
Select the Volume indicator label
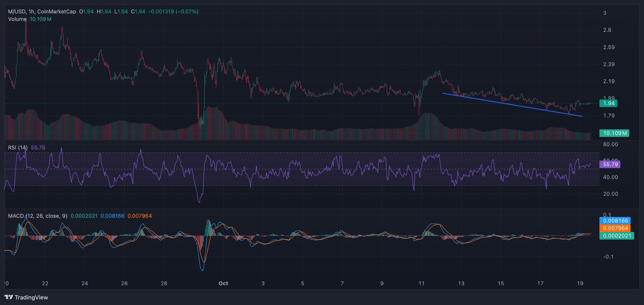coord(17,19)
